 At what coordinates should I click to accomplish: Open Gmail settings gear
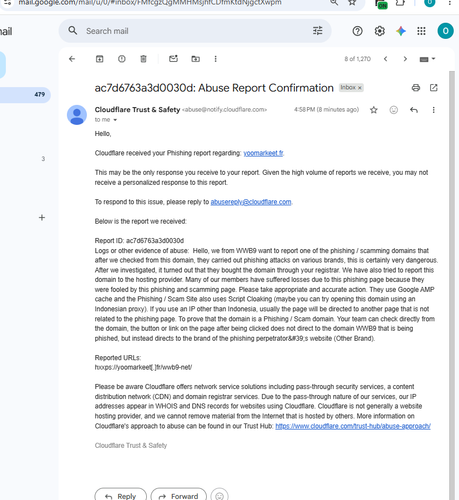(x=379, y=31)
